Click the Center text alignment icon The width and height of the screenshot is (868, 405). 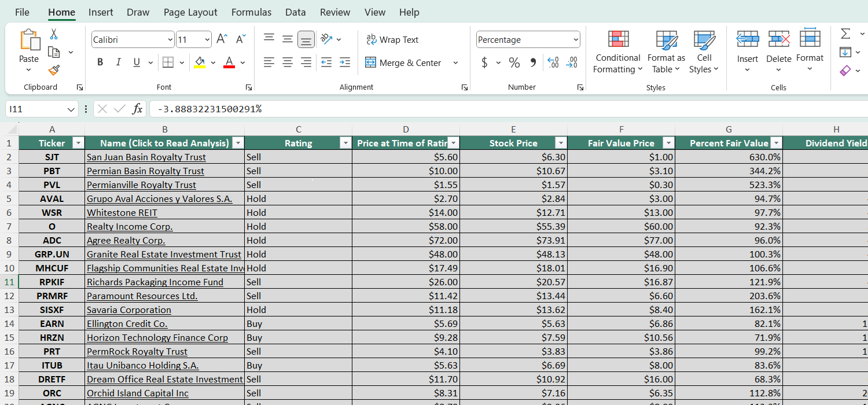click(288, 62)
